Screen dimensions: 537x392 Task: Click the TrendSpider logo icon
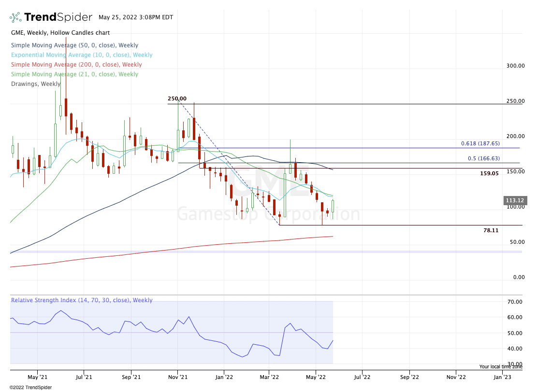pos(15,17)
